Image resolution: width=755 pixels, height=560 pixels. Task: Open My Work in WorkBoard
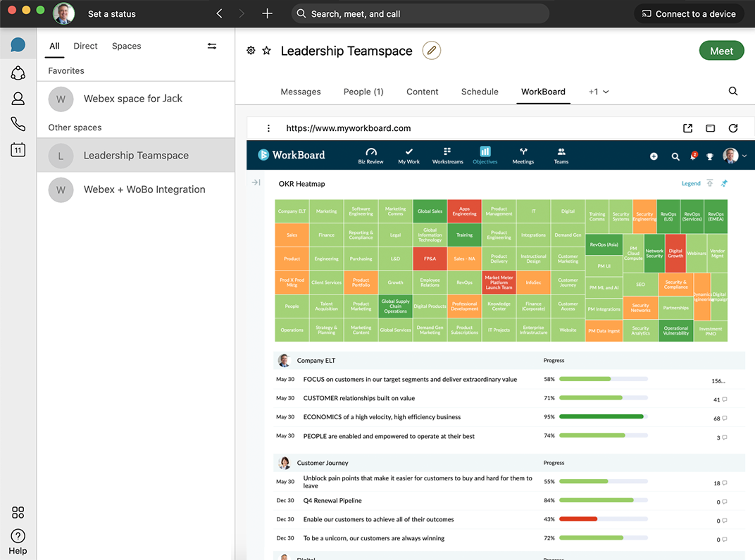[408, 156]
